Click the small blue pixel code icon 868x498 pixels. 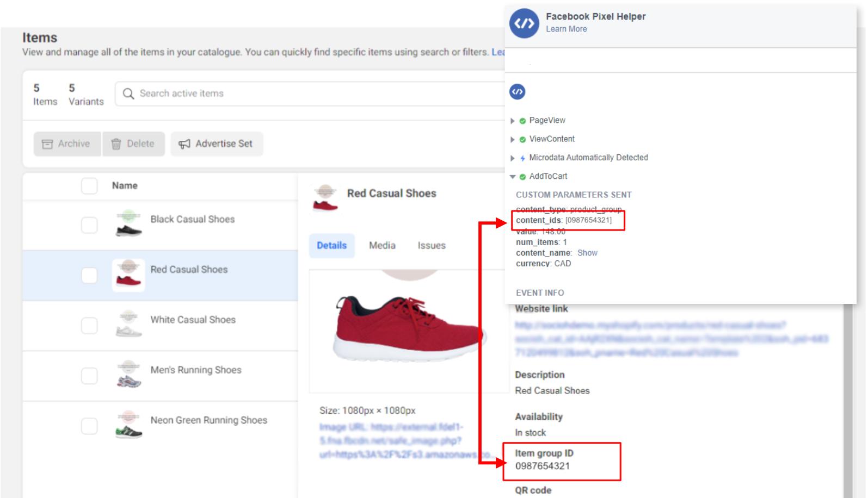518,92
